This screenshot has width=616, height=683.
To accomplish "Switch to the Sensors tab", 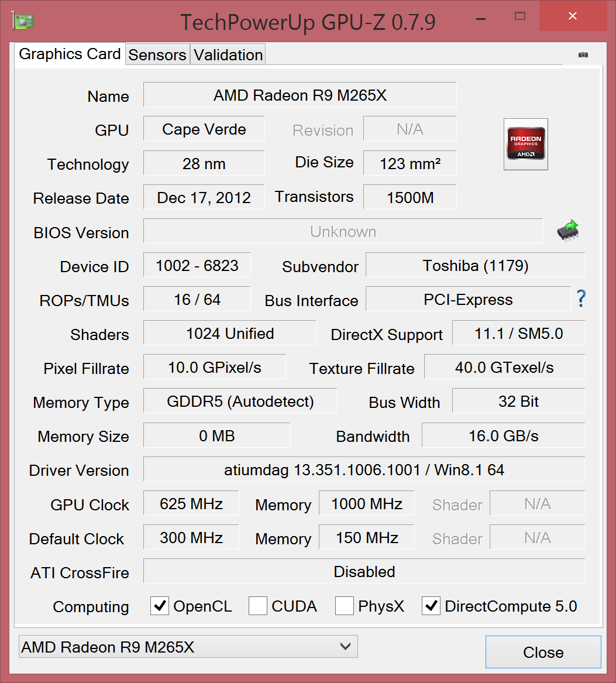I will tap(157, 55).
